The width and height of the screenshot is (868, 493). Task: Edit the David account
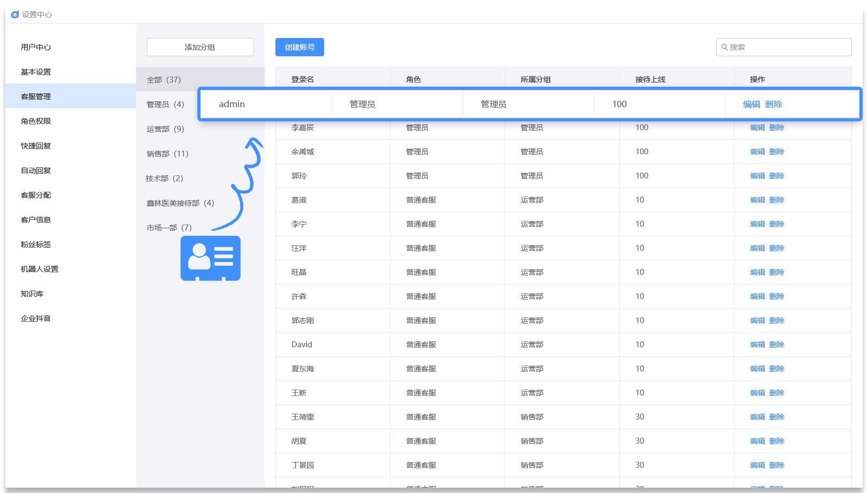click(x=757, y=345)
